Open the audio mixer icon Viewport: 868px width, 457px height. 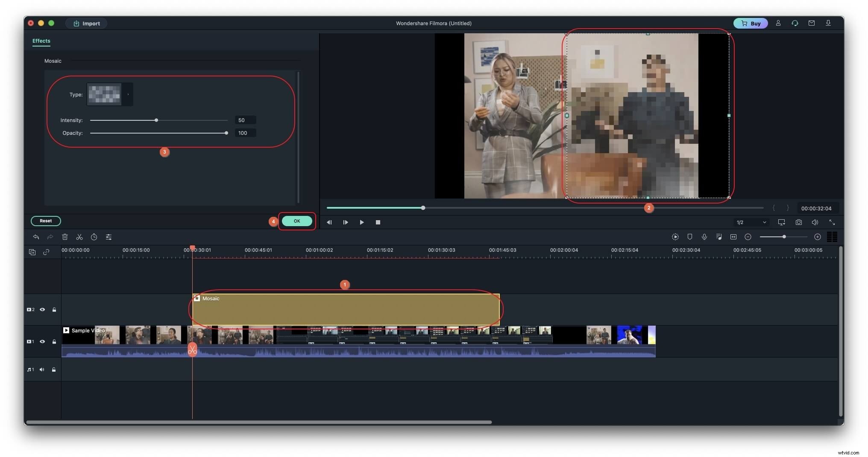click(x=719, y=237)
